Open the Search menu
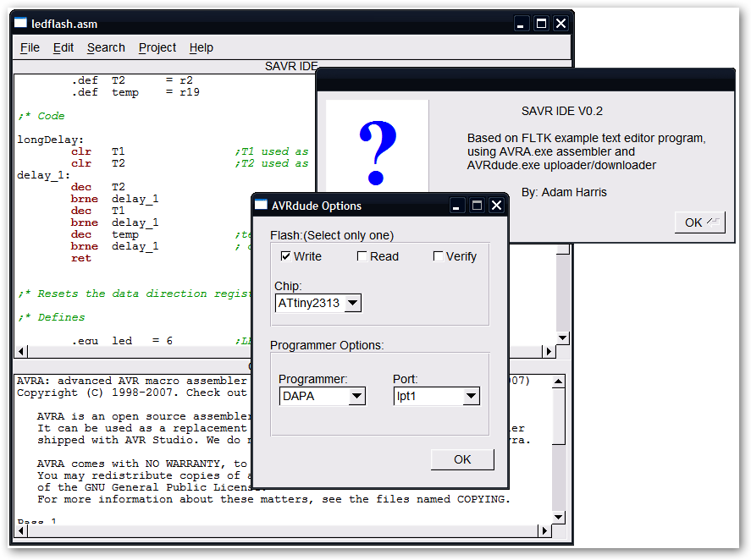751x560 pixels. 106,48
